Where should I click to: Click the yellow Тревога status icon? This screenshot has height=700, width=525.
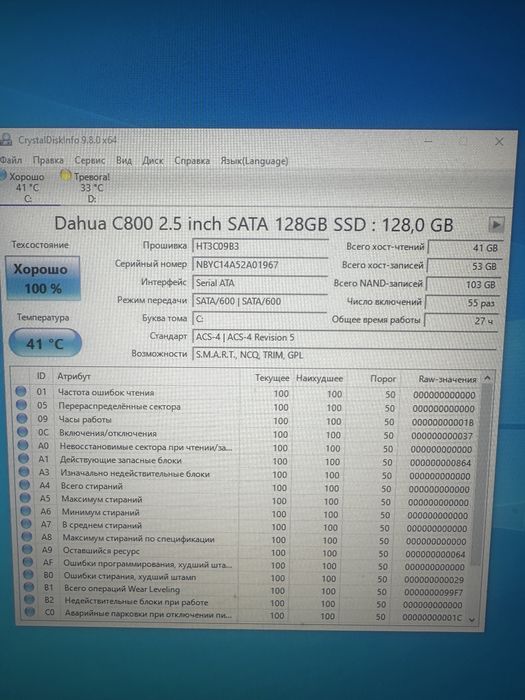[x=66, y=176]
